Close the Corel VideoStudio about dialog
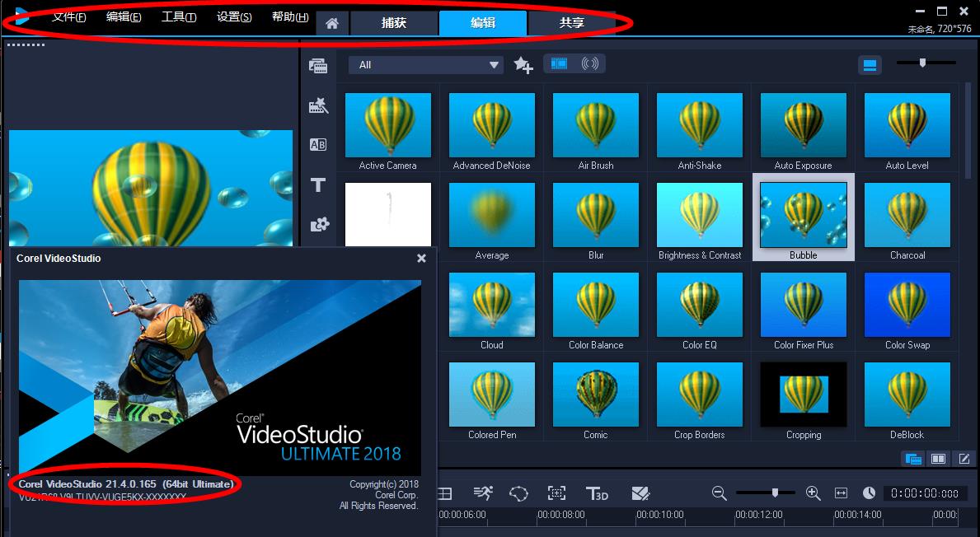The height and width of the screenshot is (537, 980). tap(421, 258)
